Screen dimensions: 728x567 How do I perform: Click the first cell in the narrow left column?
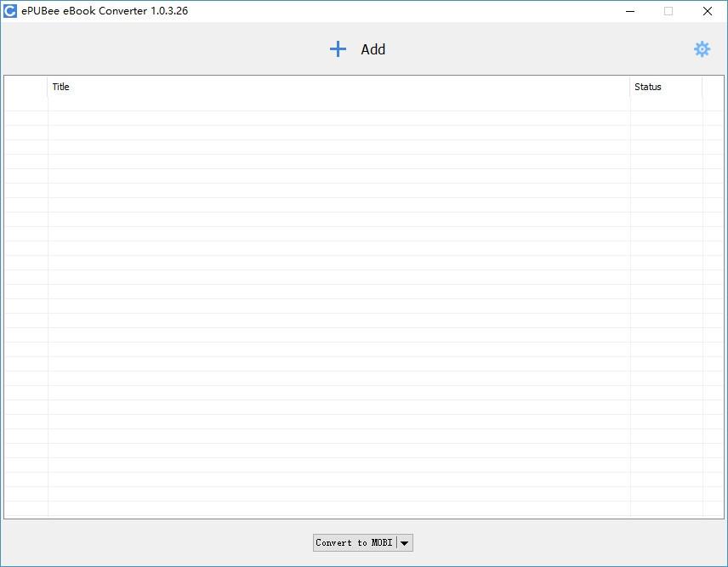tap(26, 104)
